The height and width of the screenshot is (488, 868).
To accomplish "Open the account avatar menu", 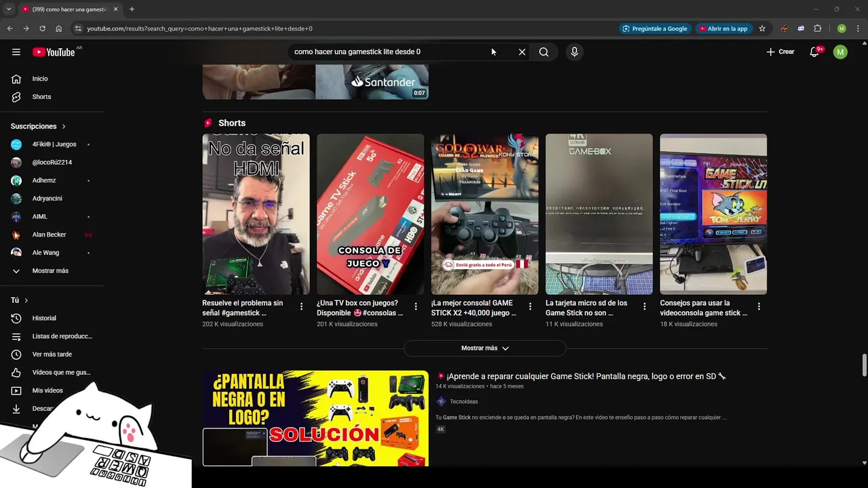I will 840,52.
